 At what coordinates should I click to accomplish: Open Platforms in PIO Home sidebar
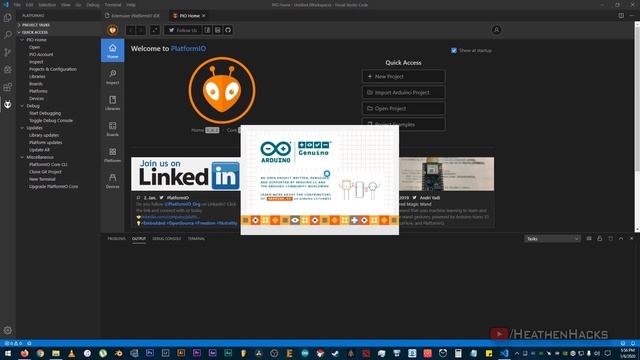[x=113, y=155]
